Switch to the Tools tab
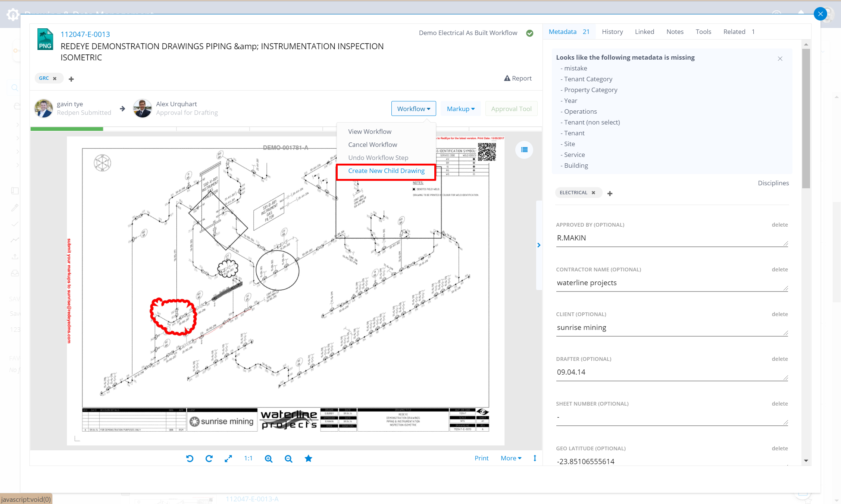841x504 pixels. click(703, 32)
